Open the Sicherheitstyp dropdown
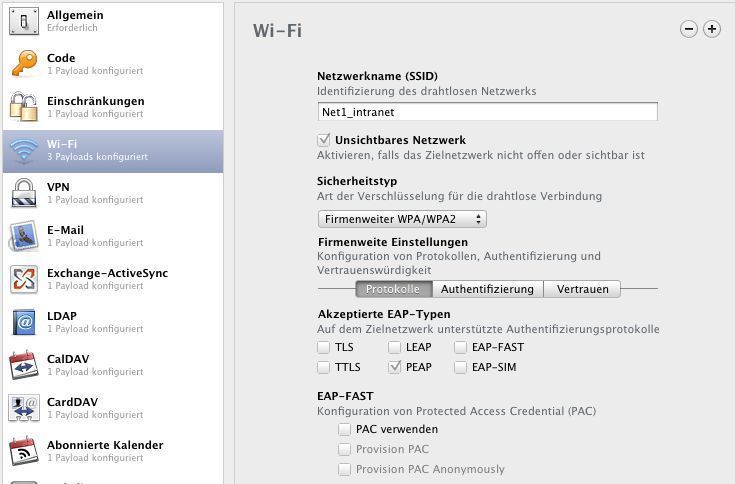Image resolution: width=735 pixels, height=484 pixels. [x=402, y=219]
